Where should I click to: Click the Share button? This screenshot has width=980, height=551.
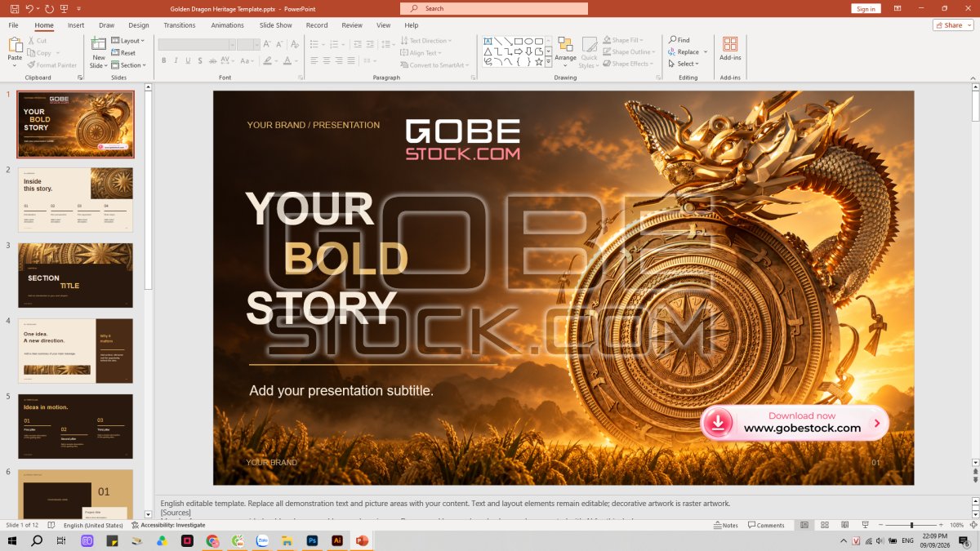[x=953, y=25]
